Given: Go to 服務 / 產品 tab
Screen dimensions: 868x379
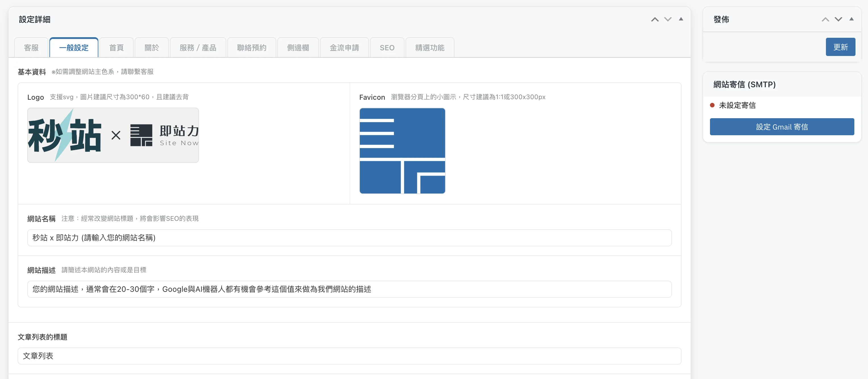Looking at the screenshot, I should coord(198,47).
